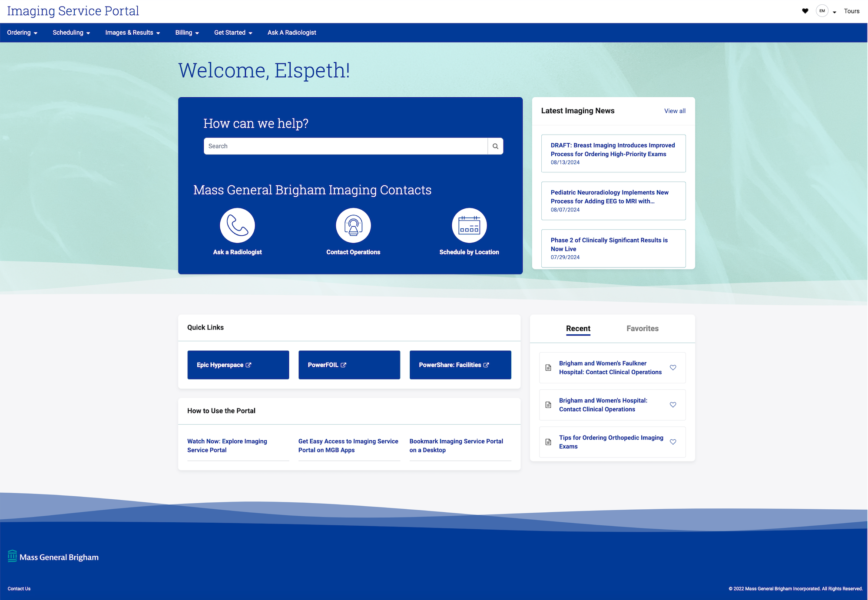868x600 pixels.
Task: Click document icon beside Orthopedic Imaging Exams
Action: (x=548, y=442)
